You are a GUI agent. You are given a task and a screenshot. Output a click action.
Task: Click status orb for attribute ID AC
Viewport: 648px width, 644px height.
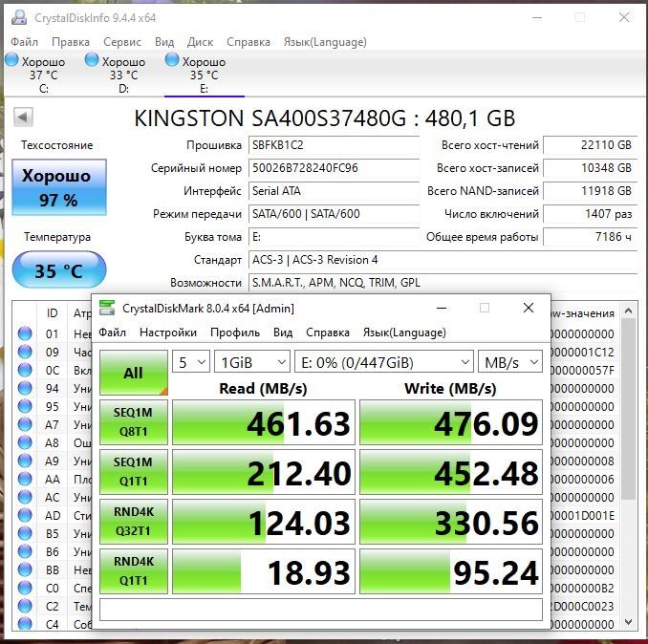[x=25, y=497]
